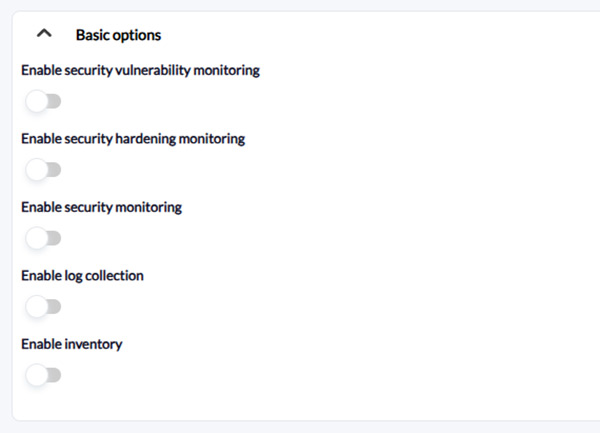The height and width of the screenshot is (433, 600).
Task: Click the 'Enable log collection' label
Action: coord(82,275)
